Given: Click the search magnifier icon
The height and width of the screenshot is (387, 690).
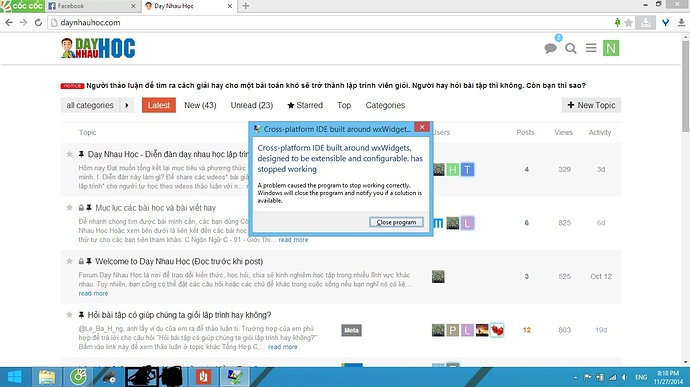Looking at the screenshot, I should pos(571,48).
